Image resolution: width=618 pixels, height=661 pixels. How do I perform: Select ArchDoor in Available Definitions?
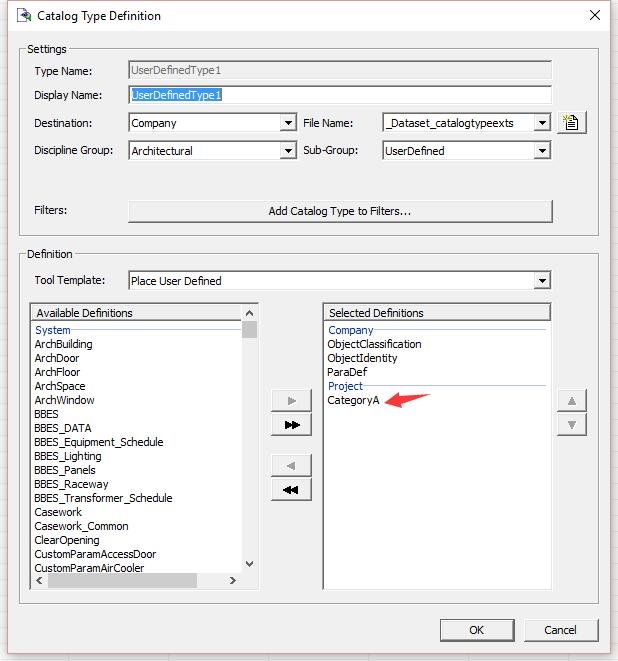pos(56,358)
